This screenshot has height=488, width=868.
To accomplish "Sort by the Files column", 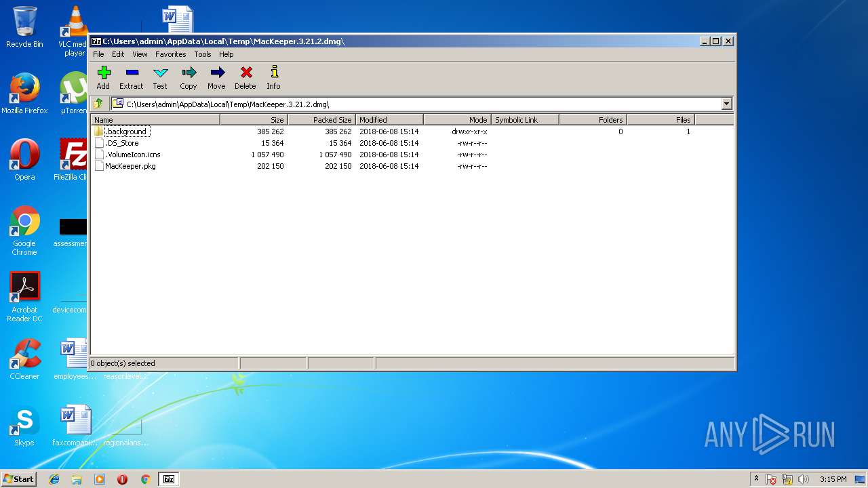I will click(660, 120).
